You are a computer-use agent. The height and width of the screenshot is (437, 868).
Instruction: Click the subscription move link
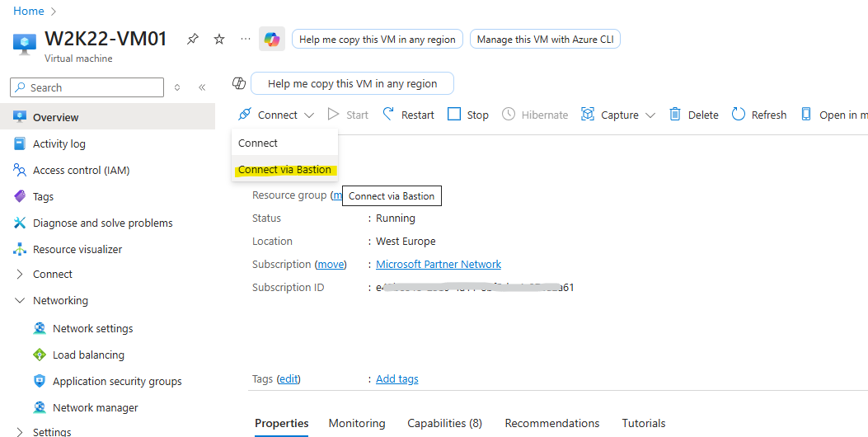[x=331, y=264]
